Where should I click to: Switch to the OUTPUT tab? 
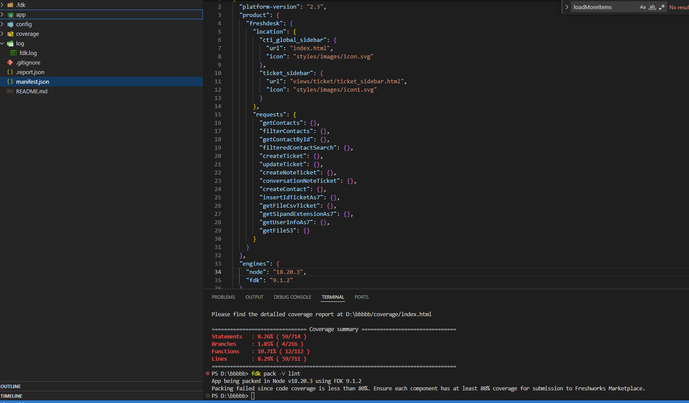(254, 297)
